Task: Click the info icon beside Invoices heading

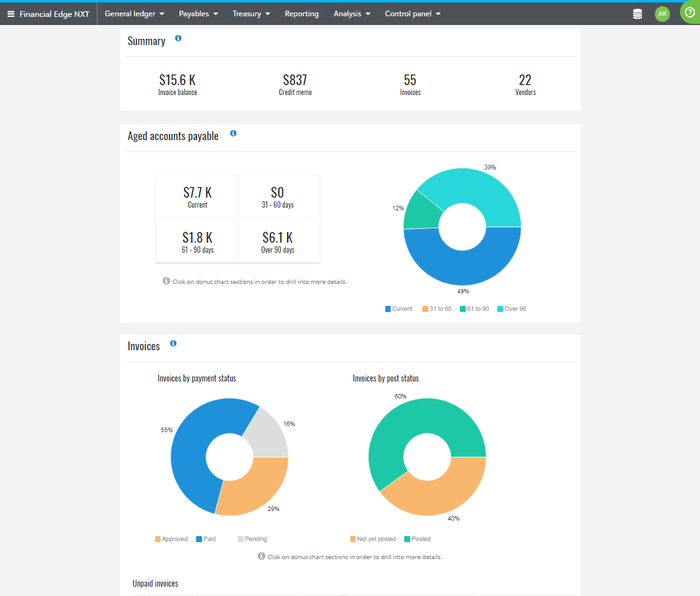Action: [x=173, y=343]
